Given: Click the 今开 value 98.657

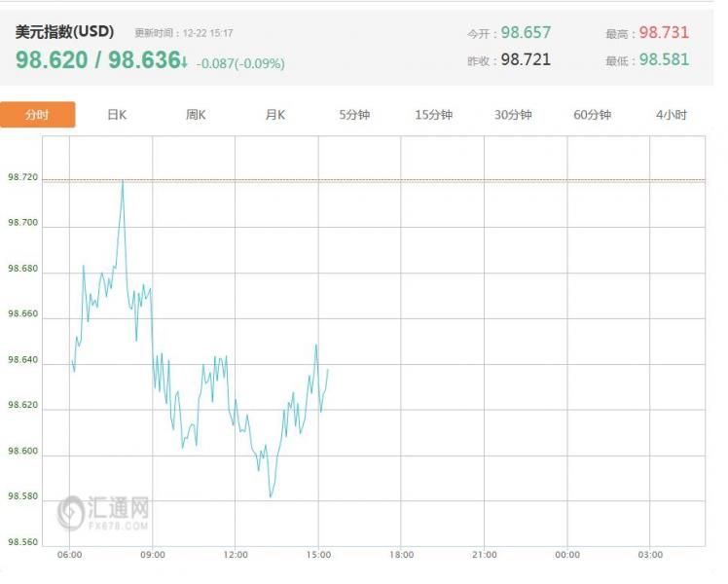Looking at the screenshot, I should coord(526,33).
